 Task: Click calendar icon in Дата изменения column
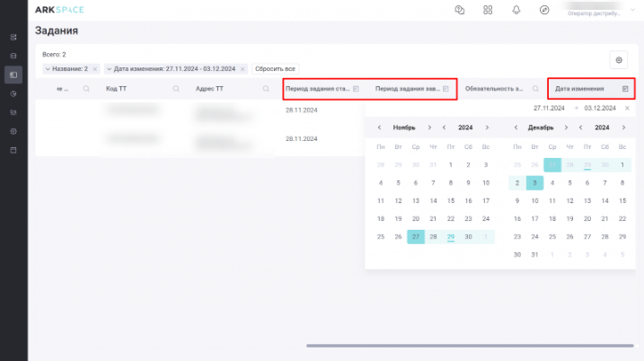tap(625, 89)
